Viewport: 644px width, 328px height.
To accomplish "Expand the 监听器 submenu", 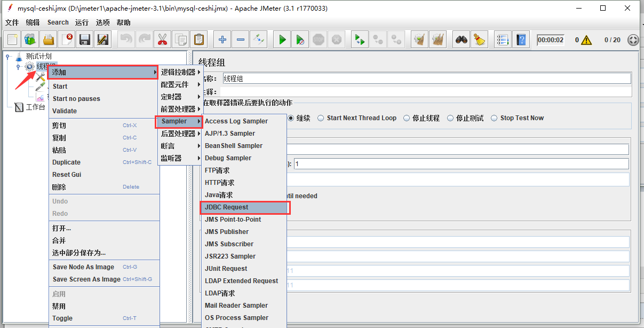I will 180,158.
